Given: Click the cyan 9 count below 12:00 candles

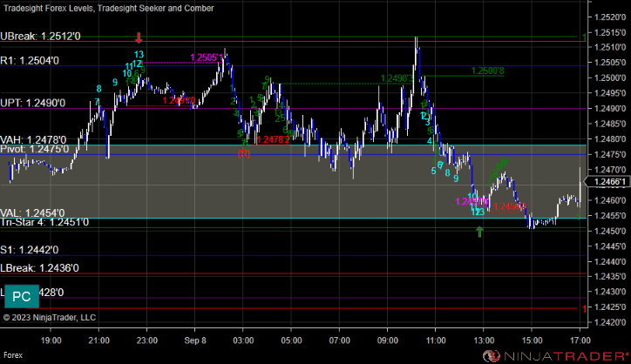Looking at the screenshot, I should (x=456, y=179).
